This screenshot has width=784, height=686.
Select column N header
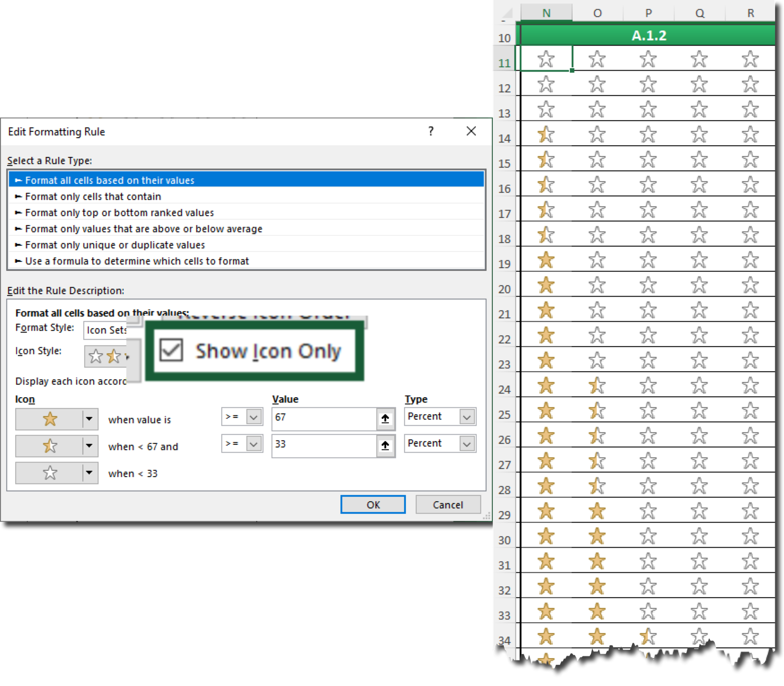coord(546,13)
